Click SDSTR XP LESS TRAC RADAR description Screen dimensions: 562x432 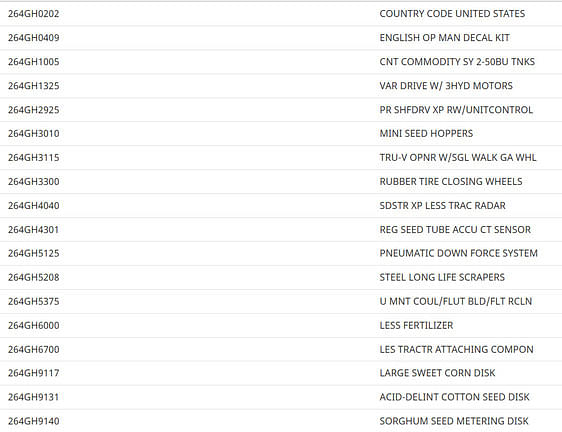click(x=442, y=205)
